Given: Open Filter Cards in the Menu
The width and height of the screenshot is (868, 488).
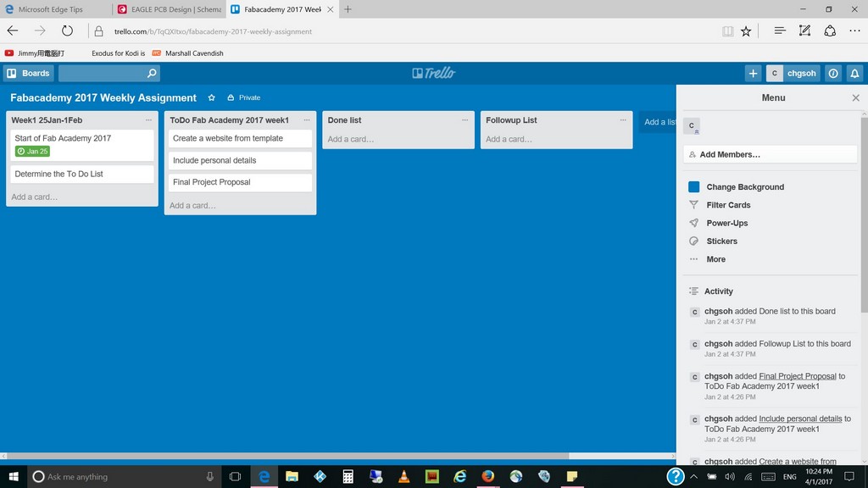Looking at the screenshot, I should [x=728, y=205].
